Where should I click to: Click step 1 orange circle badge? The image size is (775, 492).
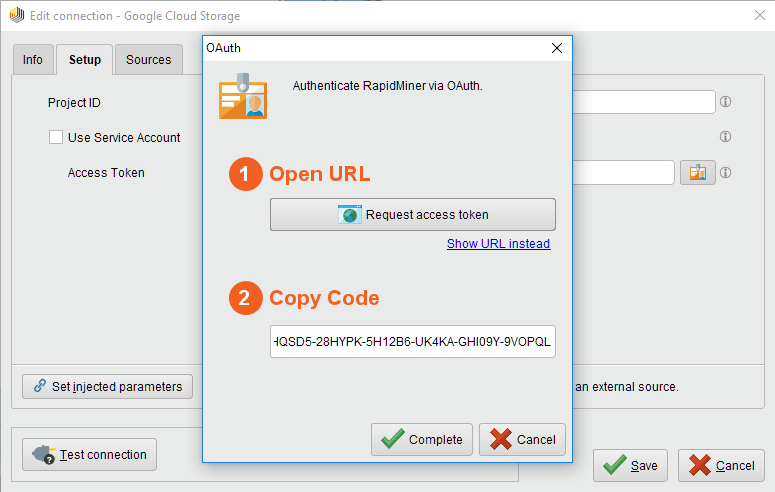(x=244, y=174)
